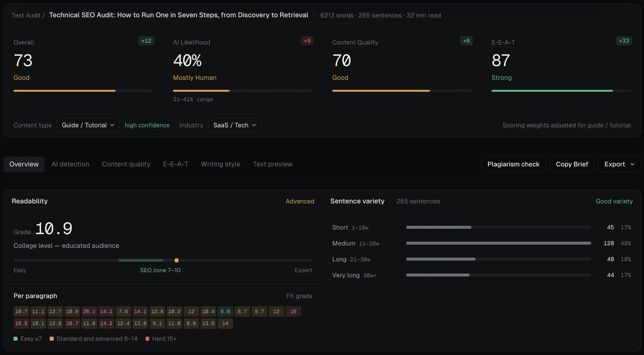Image resolution: width=644 pixels, height=355 pixels.
Task: Click the +12 badge on Overall card
Action: click(146, 41)
